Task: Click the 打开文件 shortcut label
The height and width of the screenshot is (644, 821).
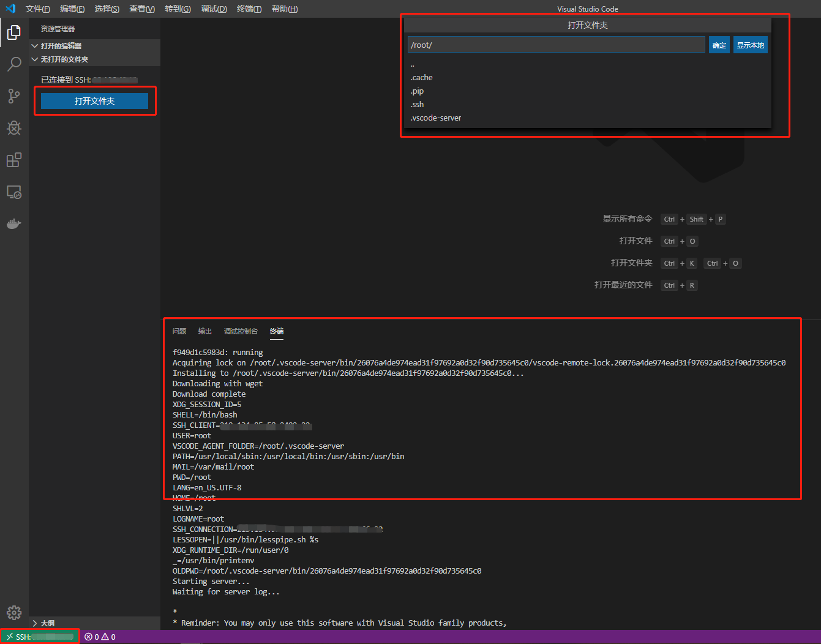Action: click(635, 241)
